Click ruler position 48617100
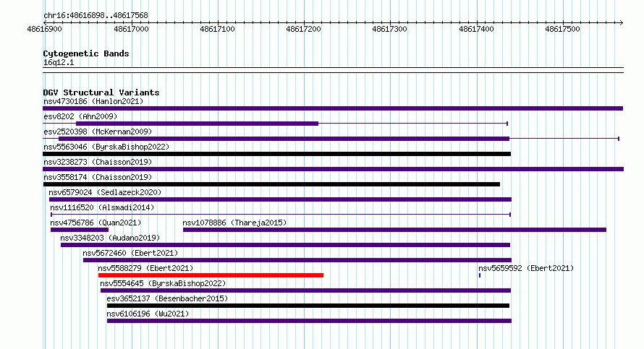 217,29
